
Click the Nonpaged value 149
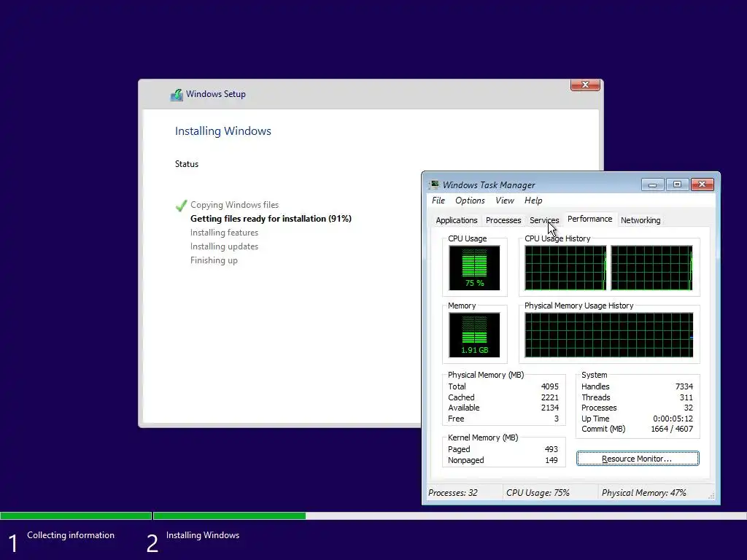click(551, 460)
